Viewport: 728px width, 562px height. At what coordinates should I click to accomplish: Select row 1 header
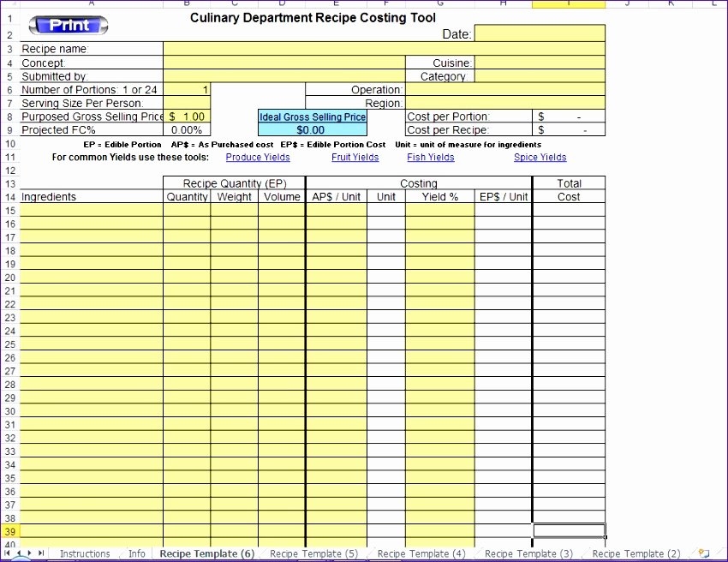tap(10, 20)
